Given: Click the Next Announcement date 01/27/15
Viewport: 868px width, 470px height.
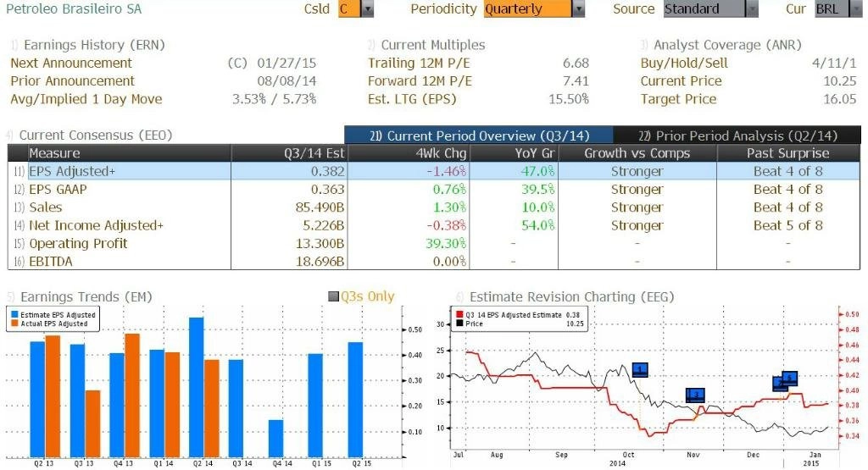Looking at the screenshot, I should 287,63.
